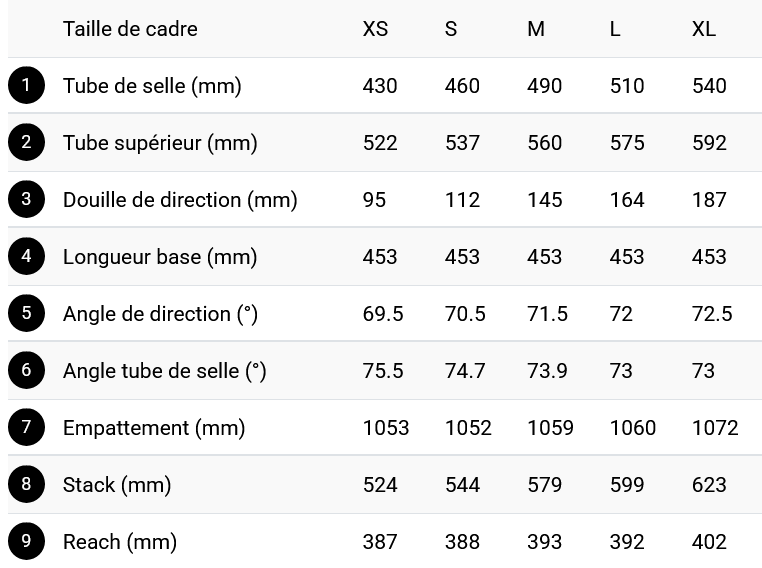Click the number 1 circle icon
The height and width of the screenshot is (568, 762).
(x=26, y=85)
